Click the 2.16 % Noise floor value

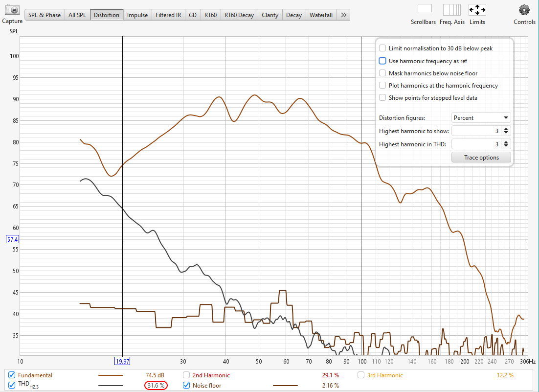330,386
